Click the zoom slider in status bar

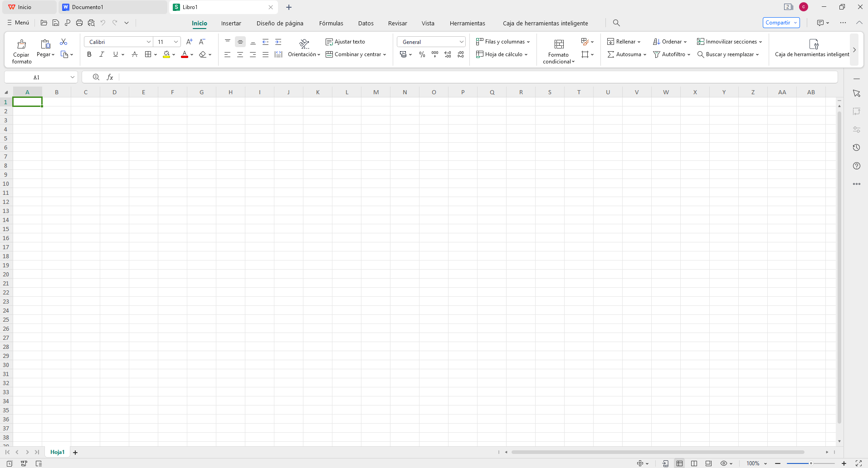(810, 463)
